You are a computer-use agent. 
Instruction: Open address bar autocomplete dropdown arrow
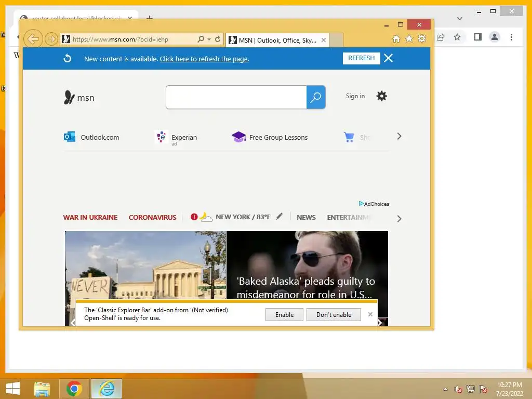[209, 39]
